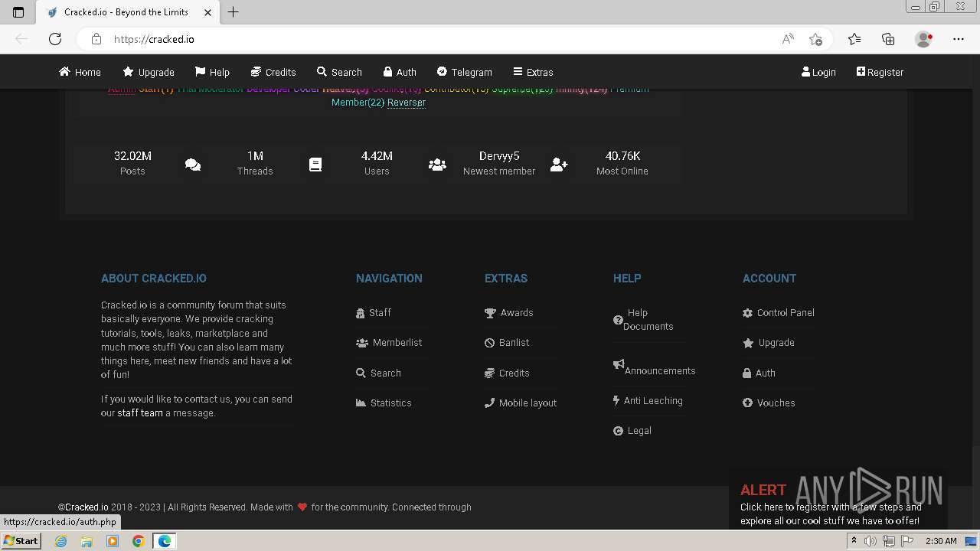Switch to Mobile layout
The image size is (980, 551).
tap(521, 403)
